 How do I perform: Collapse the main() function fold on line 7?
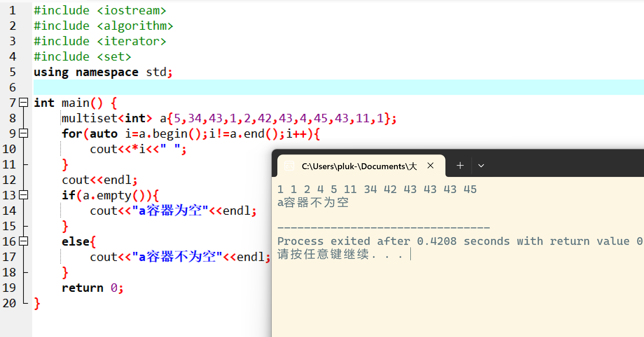[23, 103]
